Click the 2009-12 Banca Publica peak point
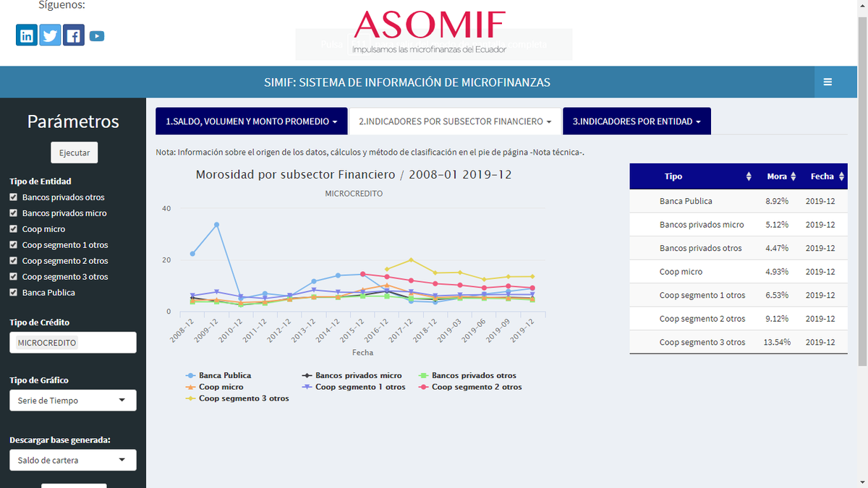Screen dimensions: 868x488 pyautogui.click(x=216, y=225)
